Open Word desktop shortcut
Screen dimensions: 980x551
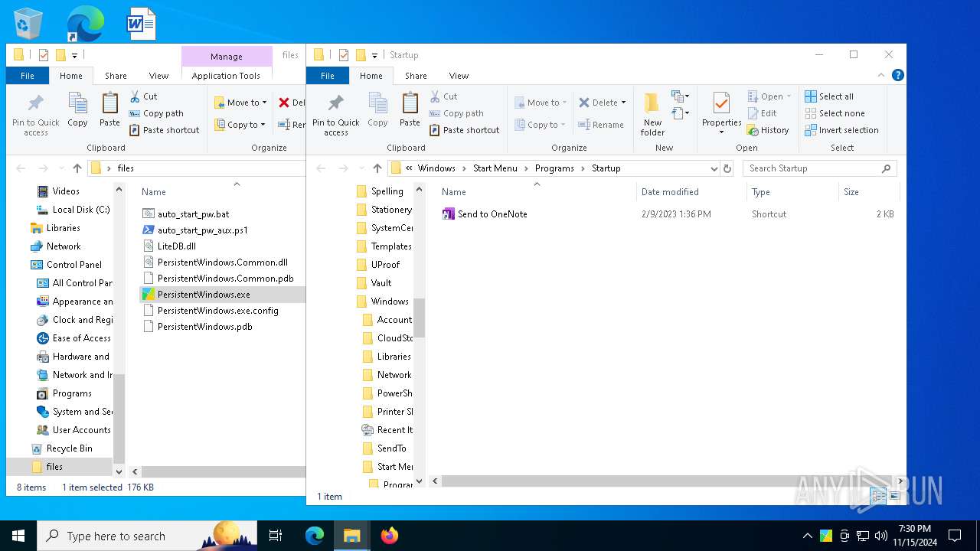pos(142,23)
